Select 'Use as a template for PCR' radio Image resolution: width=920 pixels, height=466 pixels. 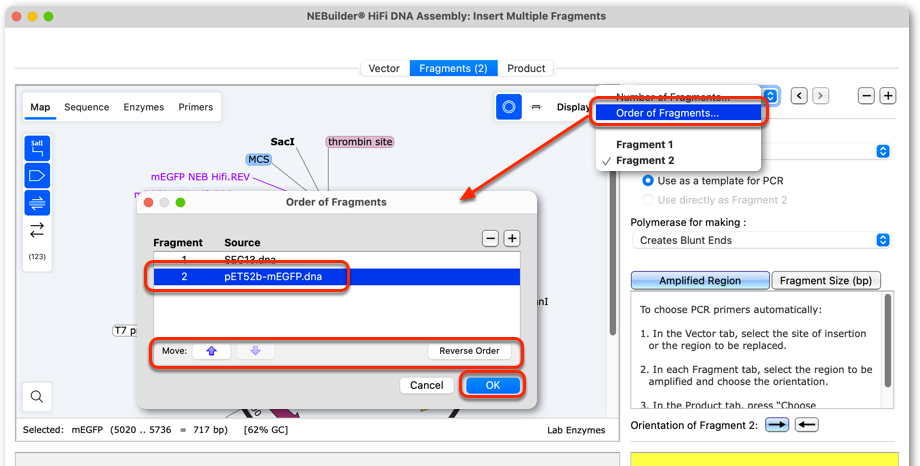(x=648, y=181)
